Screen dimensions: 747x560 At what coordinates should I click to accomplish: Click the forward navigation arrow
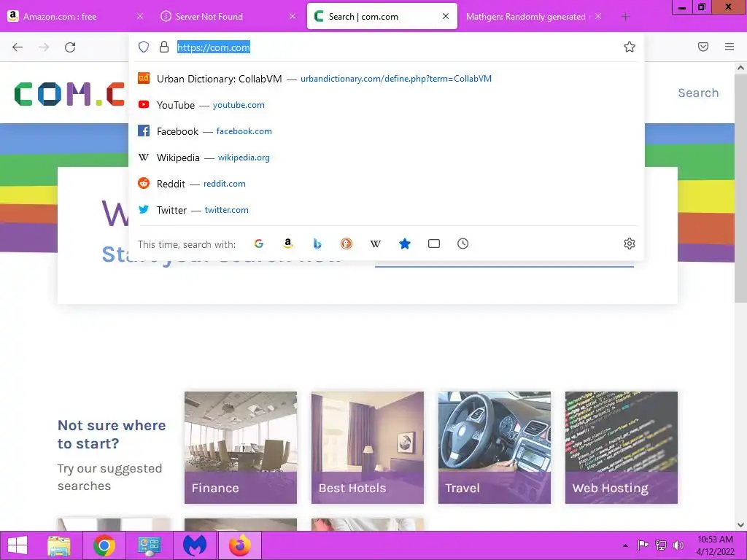pos(44,47)
